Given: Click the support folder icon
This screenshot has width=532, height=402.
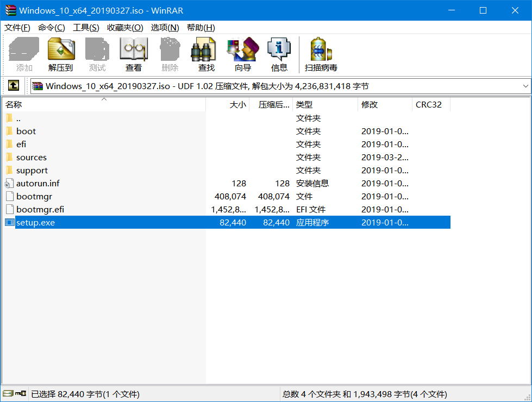Looking at the screenshot, I should (9, 170).
